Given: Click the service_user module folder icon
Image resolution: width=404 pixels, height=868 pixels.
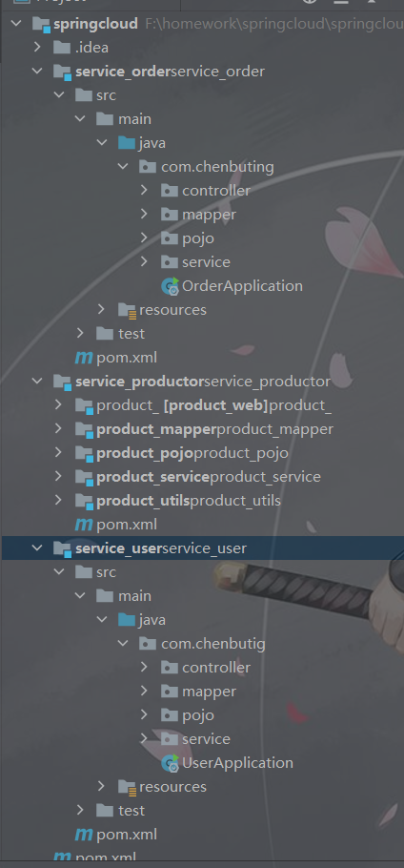Looking at the screenshot, I should pos(62,548).
